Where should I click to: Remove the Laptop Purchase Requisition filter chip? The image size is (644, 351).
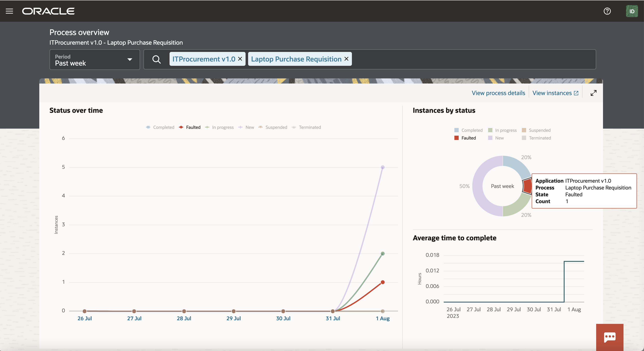click(x=347, y=59)
